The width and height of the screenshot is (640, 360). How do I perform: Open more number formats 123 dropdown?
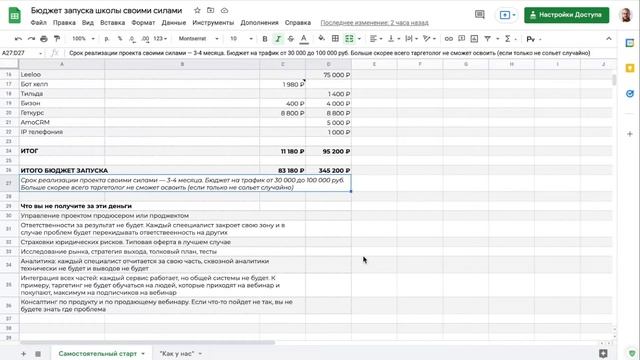pos(160,39)
